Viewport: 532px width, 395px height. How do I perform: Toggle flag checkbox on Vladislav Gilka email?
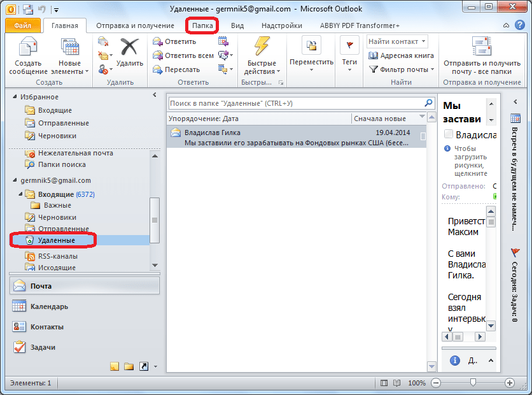423,136
